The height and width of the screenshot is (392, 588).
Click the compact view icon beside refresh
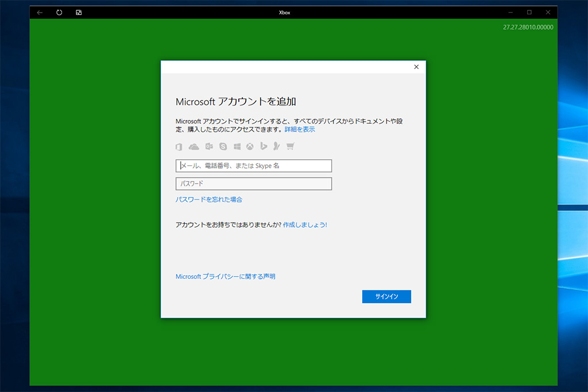79,13
